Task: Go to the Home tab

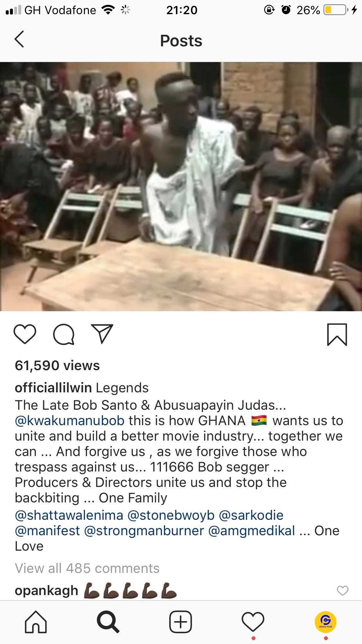Action: coord(36,621)
